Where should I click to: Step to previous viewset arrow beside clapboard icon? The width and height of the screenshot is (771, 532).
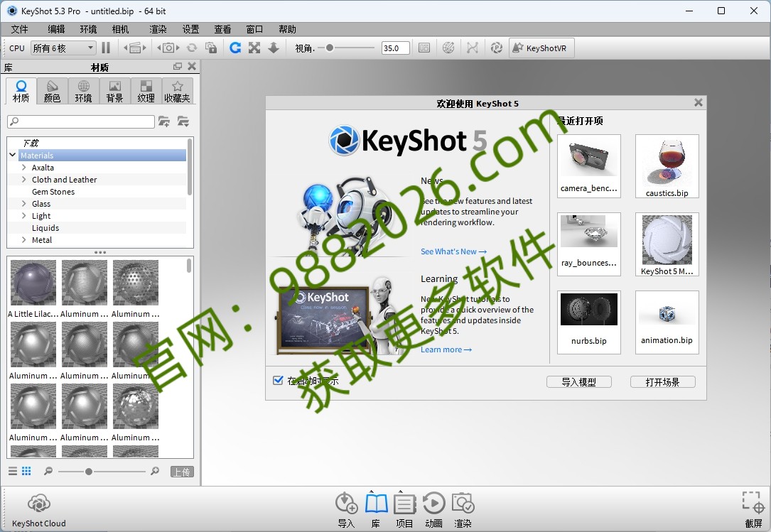click(x=126, y=48)
